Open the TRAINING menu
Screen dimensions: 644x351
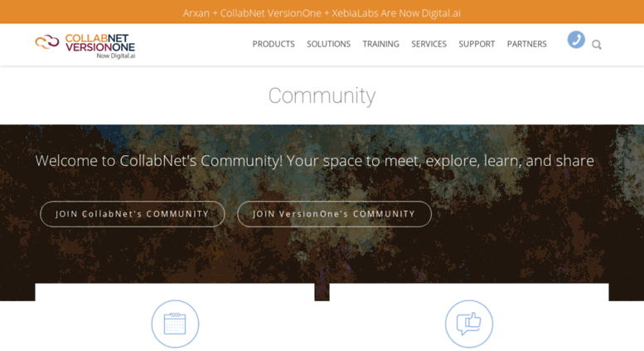click(380, 44)
